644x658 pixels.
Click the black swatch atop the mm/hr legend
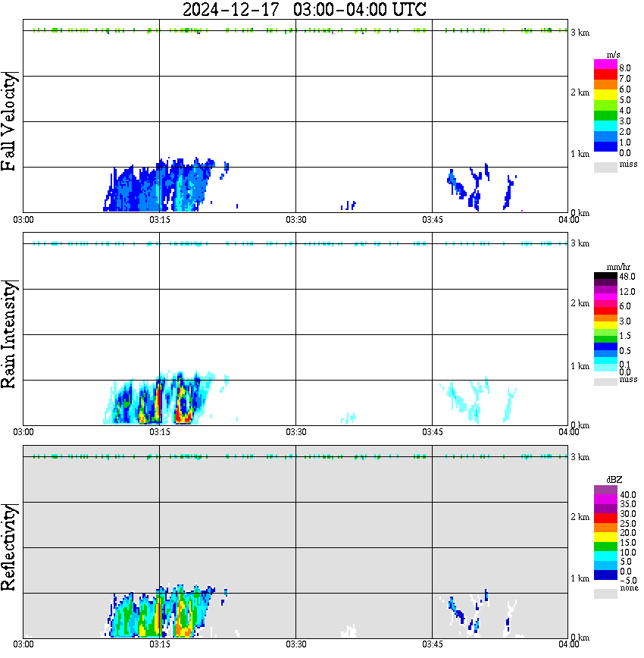pyautogui.click(x=605, y=276)
